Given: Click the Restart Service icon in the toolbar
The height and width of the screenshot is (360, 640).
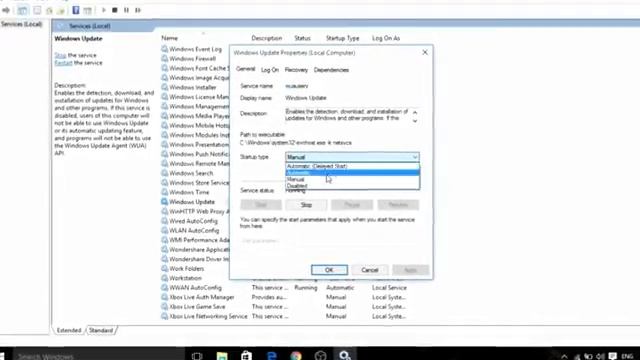Looking at the screenshot, I should 138,10.
